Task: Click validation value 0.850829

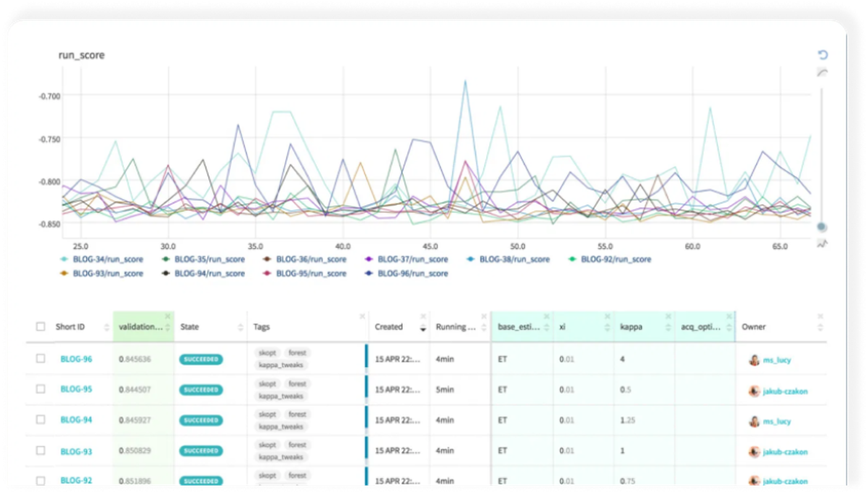Action: click(x=135, y=451)
